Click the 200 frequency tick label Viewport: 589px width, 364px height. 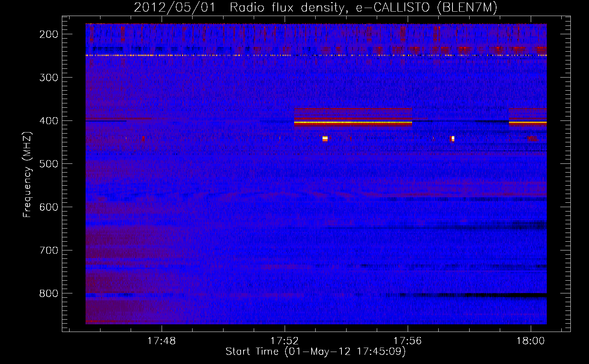[x=48, y=34]
